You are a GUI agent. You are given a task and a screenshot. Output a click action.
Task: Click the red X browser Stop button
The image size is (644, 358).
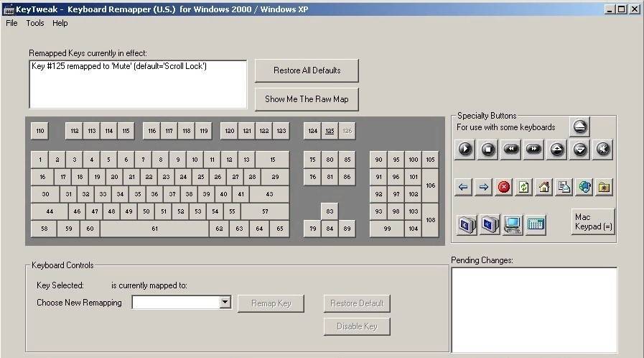[503, 187]
